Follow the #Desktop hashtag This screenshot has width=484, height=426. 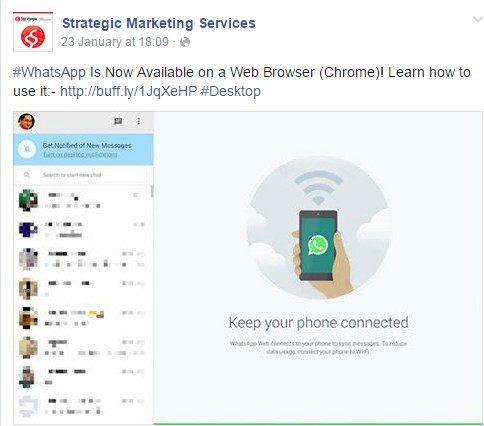231,91
